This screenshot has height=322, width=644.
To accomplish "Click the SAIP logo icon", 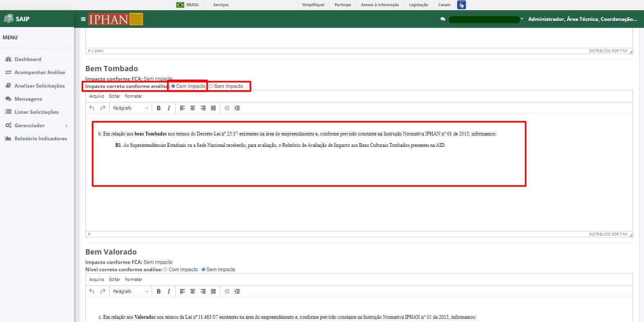I will [x=9, y=18].
